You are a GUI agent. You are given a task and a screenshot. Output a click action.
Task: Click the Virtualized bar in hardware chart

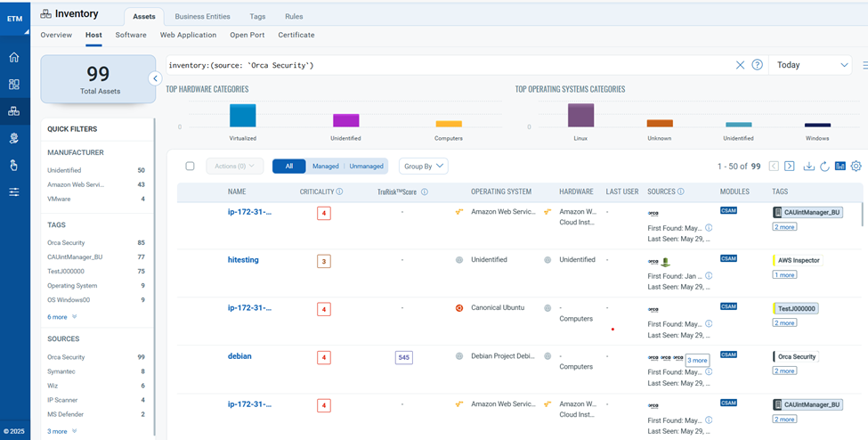[x=242, y=115]
